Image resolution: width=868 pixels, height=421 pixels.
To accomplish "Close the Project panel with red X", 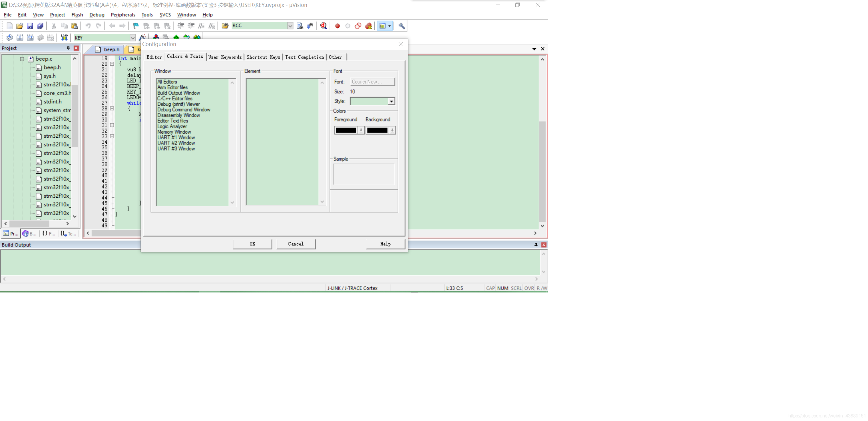I will pos(76,48).
